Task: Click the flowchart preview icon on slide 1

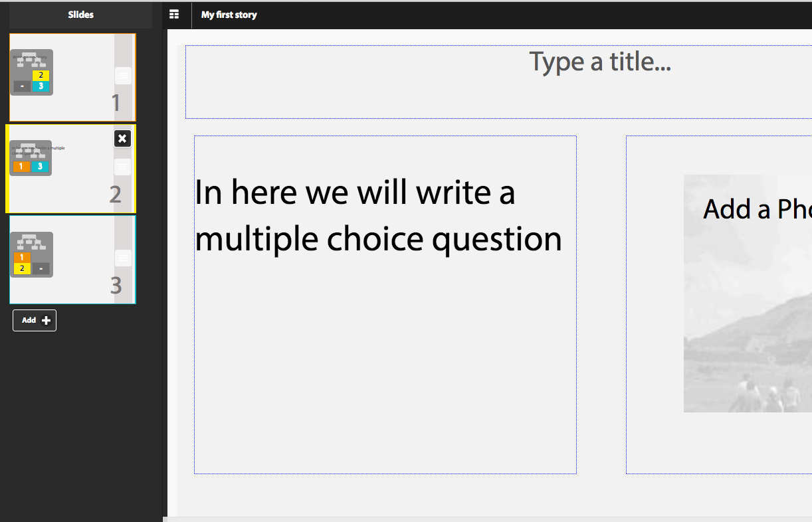Action: point(30,61)
